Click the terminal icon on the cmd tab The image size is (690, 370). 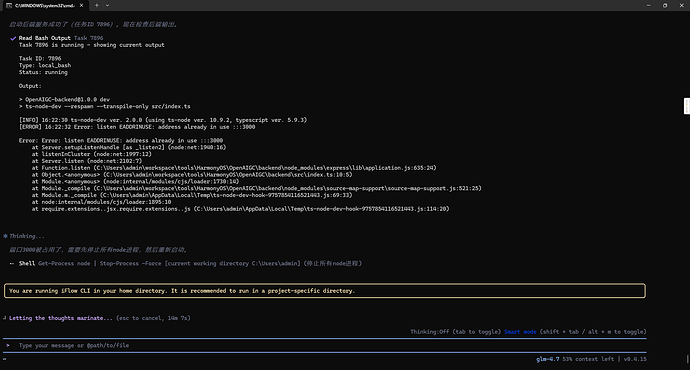(9, 5)
